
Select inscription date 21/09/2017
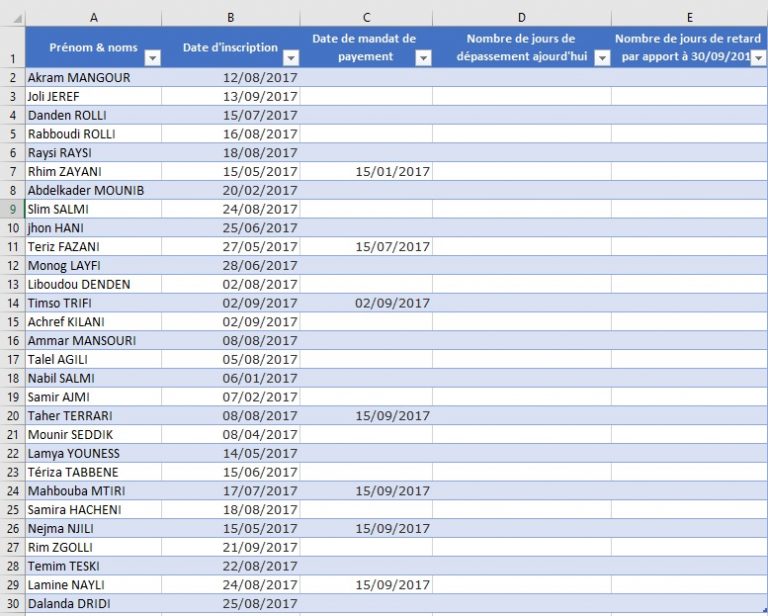tap(231, 547)
